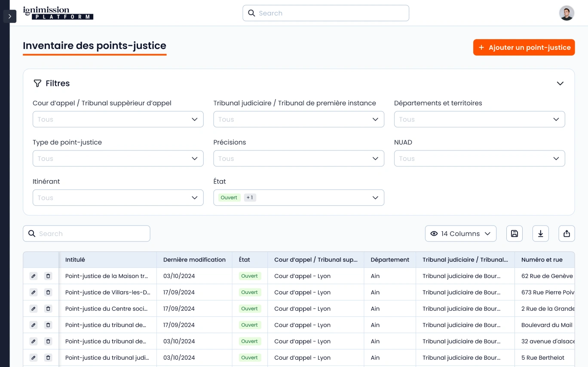588x367 pixels.
Task: Click Ajouter un point-justice button
Action: [524, 48]
